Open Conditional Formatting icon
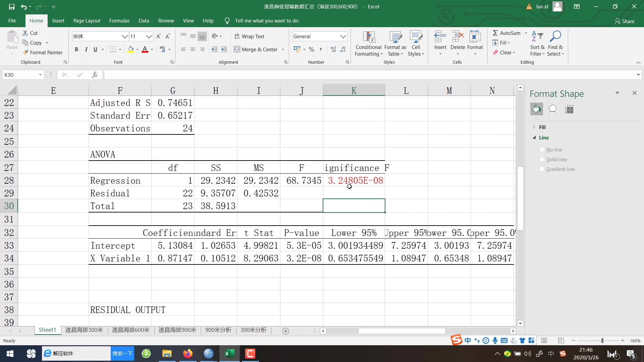 coord(369,37)
